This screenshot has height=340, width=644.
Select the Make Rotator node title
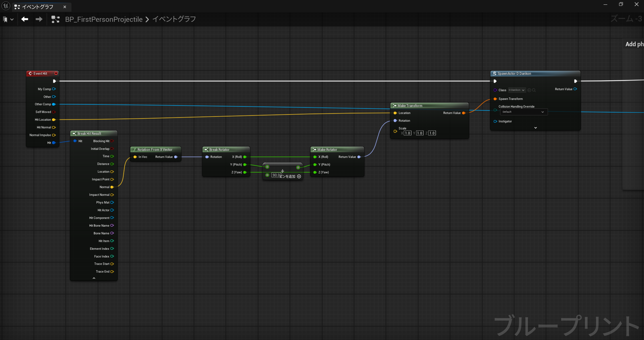point(327,150)
